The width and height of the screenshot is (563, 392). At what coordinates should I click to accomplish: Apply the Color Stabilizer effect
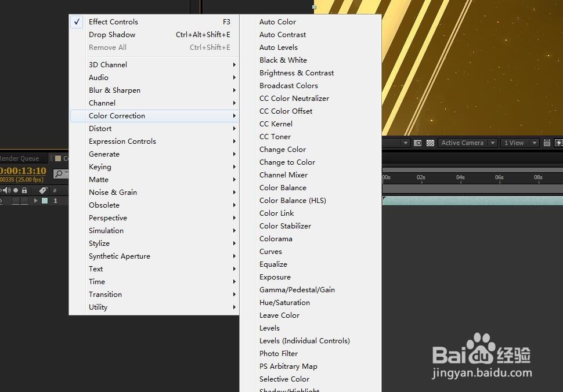(311, 226)
